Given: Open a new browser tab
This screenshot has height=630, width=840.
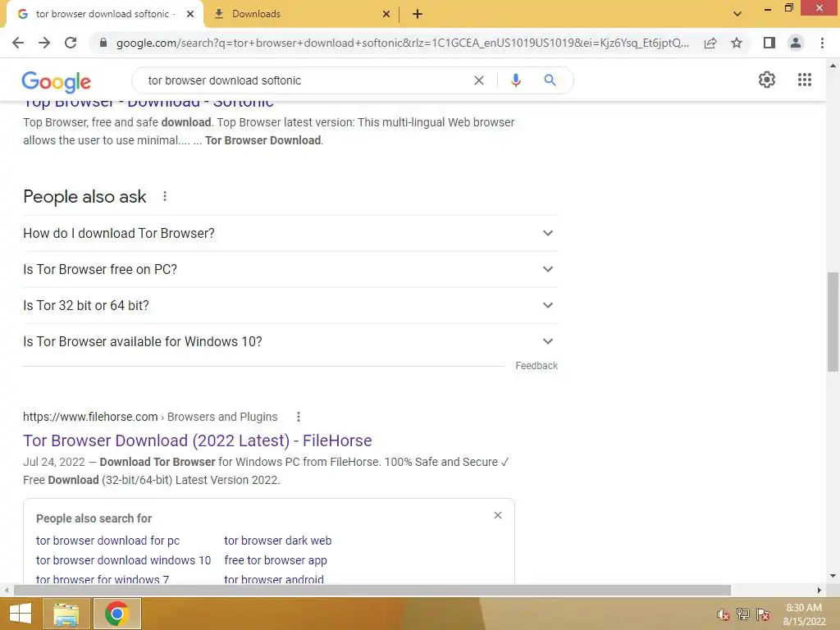Looking at the screenshot, I should pyautogui.click(x=418, y=14).
